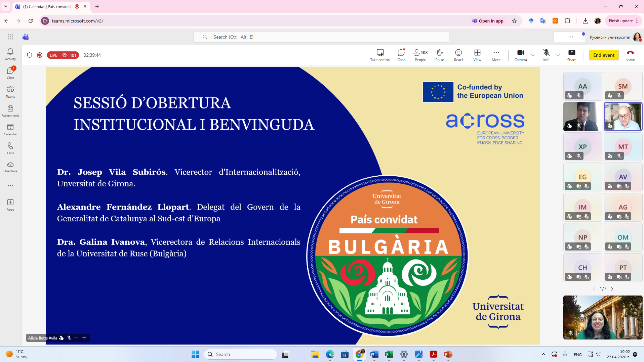Open ENG language switcher in tray
Viewport: 644px width, 362px height.
pos(578,354)
